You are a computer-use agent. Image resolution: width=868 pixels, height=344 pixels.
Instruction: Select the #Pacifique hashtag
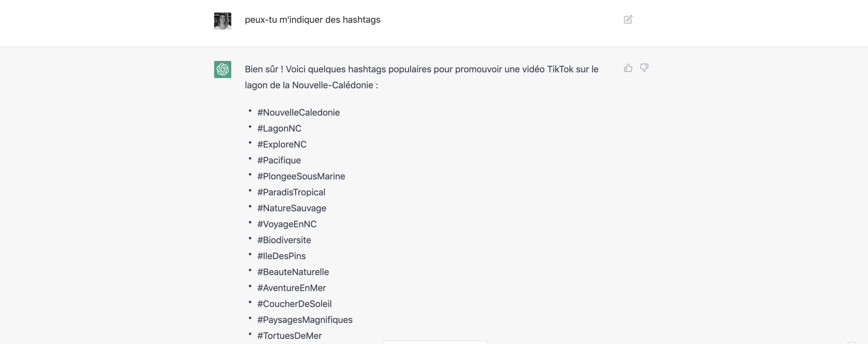point(279,160)
